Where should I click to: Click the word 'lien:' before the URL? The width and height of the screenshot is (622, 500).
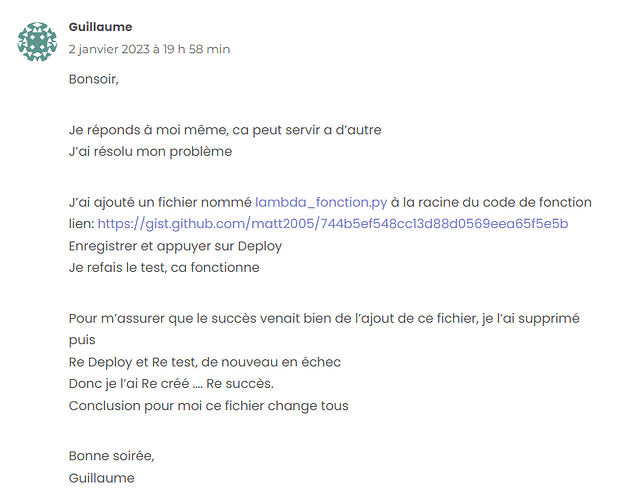pos(81,224)
